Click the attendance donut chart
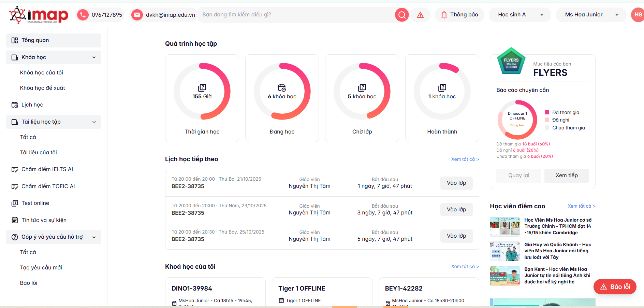The image size is (644, 308). tap(517, 119)
